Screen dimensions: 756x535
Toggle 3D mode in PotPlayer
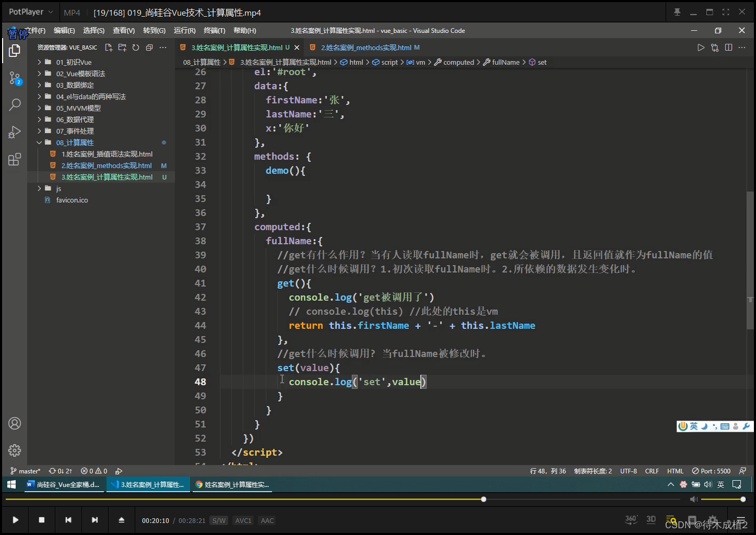[x=651, y=519]
